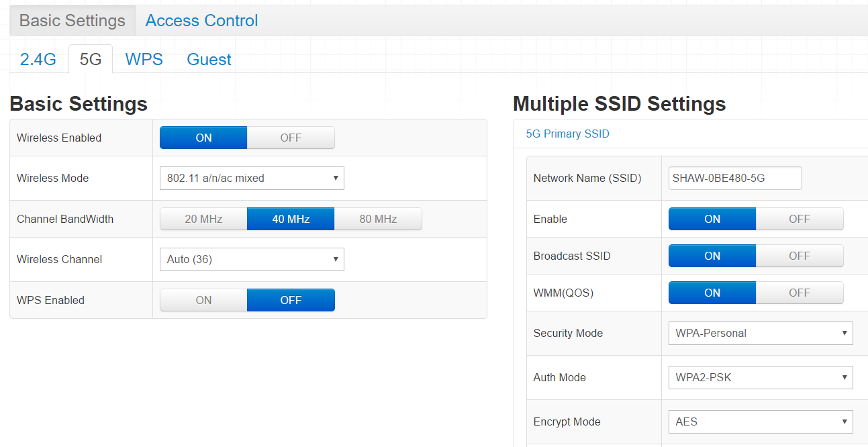This screenshot has width=868, height=447.
Task: Open the WPS tab
Action: coord(144,59)
